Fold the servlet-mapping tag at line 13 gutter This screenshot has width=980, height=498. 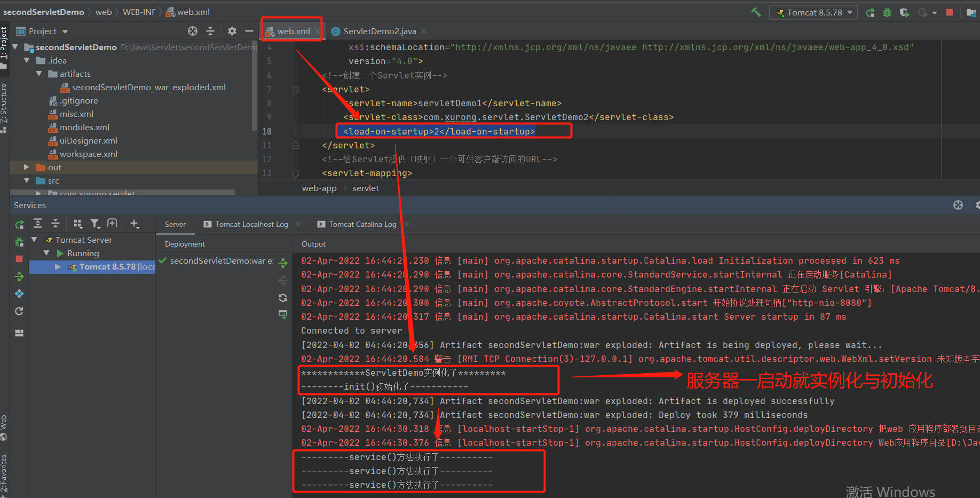point(296,173)
